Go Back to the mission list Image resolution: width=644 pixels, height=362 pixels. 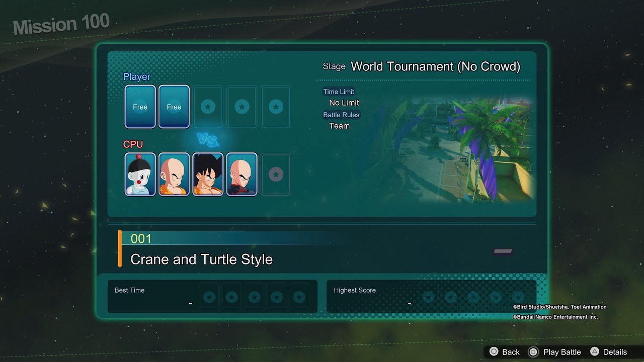click(x=511, y=352)
